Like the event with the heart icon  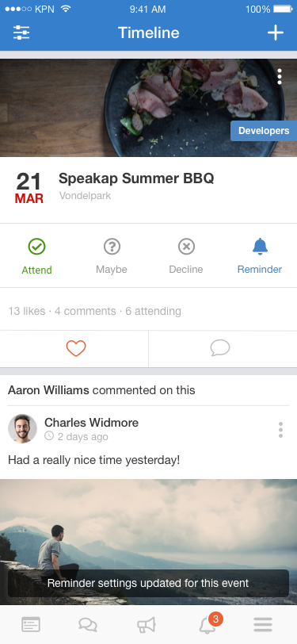click(x=76, y=349)
